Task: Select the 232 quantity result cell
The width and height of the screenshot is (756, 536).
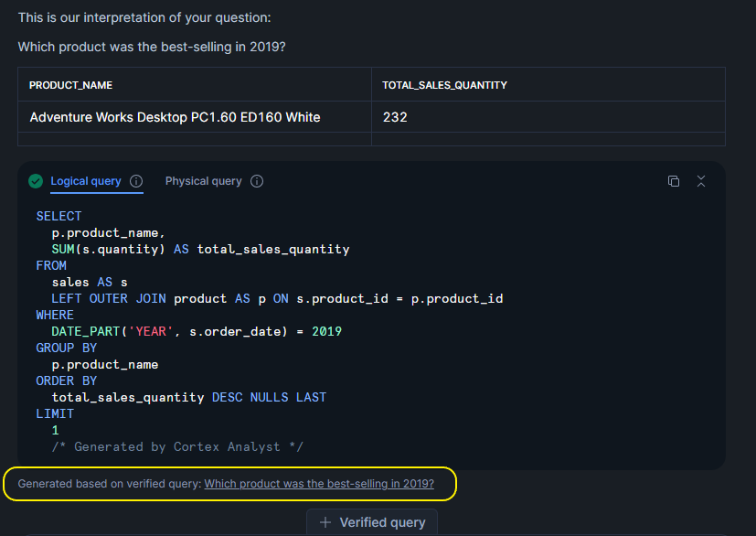Action: click(x=395, y=117)
